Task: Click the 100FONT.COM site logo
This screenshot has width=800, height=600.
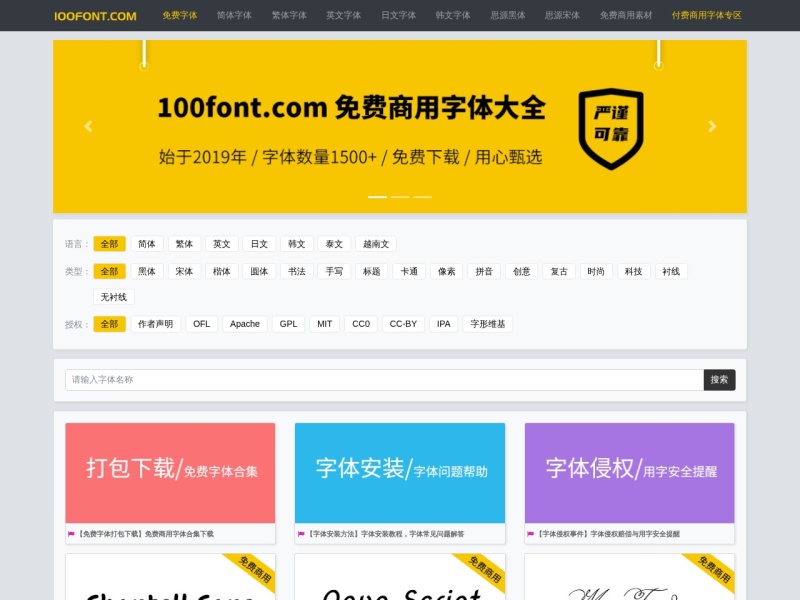Action: coord(95,16)
